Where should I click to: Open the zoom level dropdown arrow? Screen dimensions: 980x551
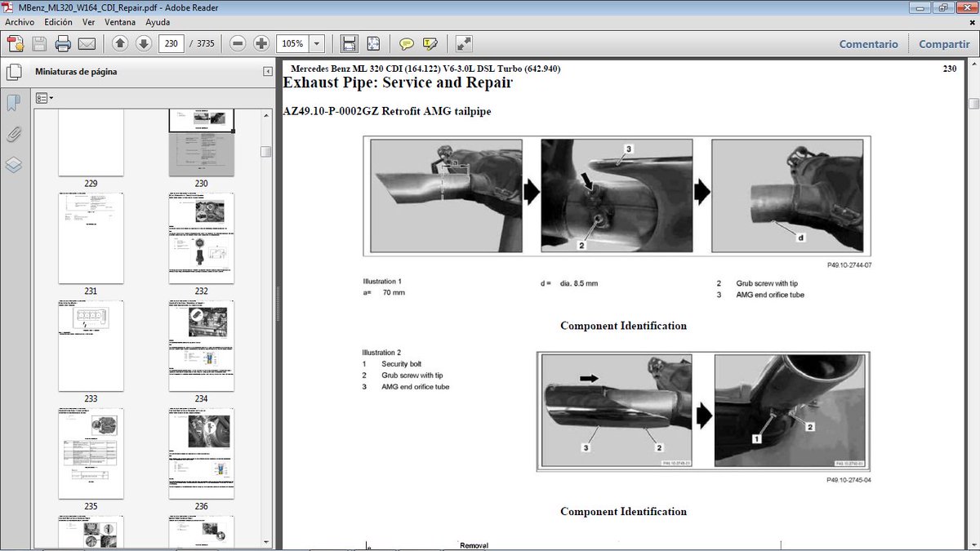(317, 44)
